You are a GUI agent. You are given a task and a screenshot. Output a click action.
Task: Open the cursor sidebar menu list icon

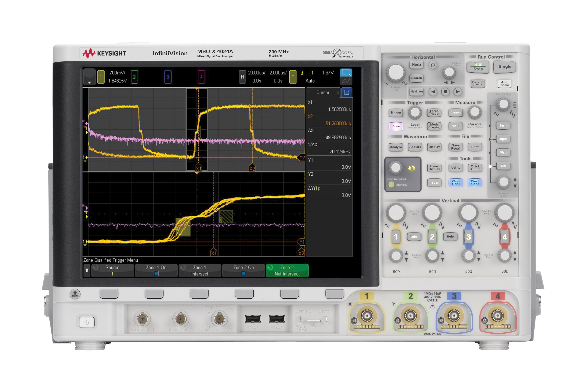pos(346,93)
